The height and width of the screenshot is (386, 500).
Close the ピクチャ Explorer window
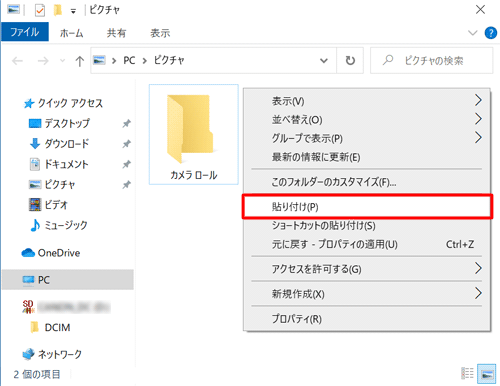480,10
